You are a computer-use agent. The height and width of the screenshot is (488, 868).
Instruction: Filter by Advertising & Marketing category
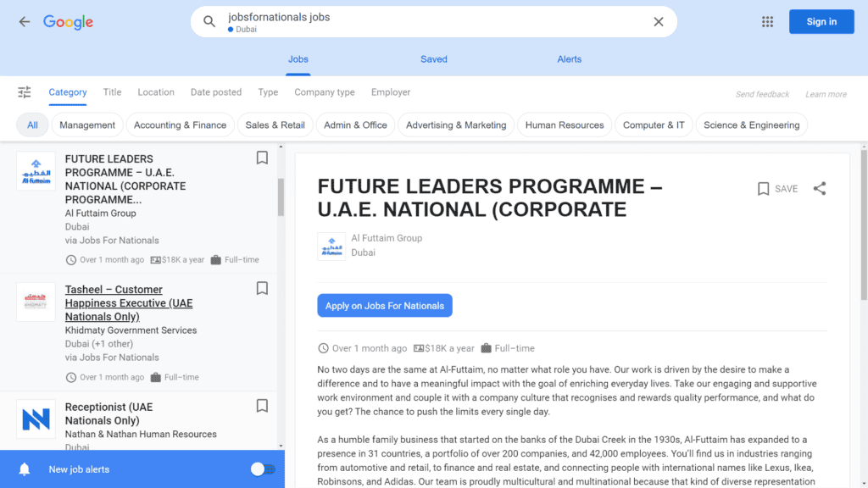pos(456,125)
